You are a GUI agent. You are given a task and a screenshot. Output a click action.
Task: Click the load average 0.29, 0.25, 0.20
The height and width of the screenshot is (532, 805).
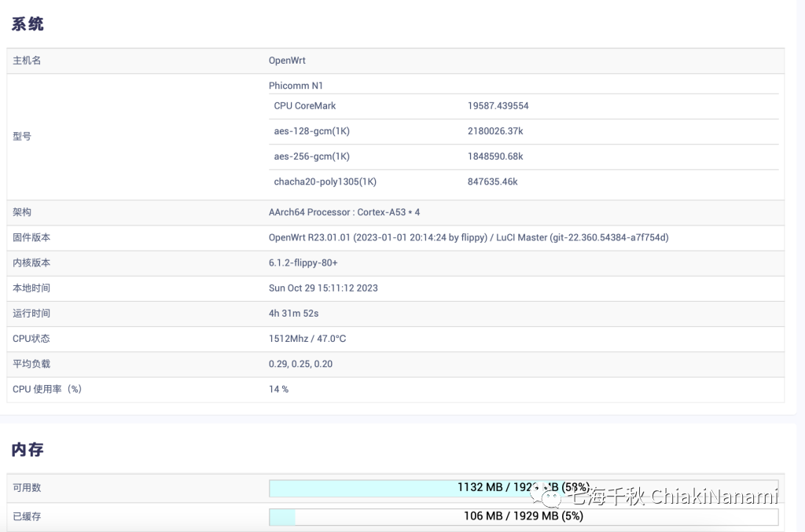(x=300, y=364)
